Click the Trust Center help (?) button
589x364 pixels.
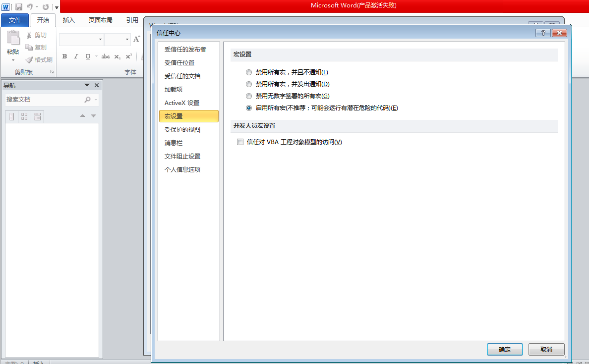(543, 33)
